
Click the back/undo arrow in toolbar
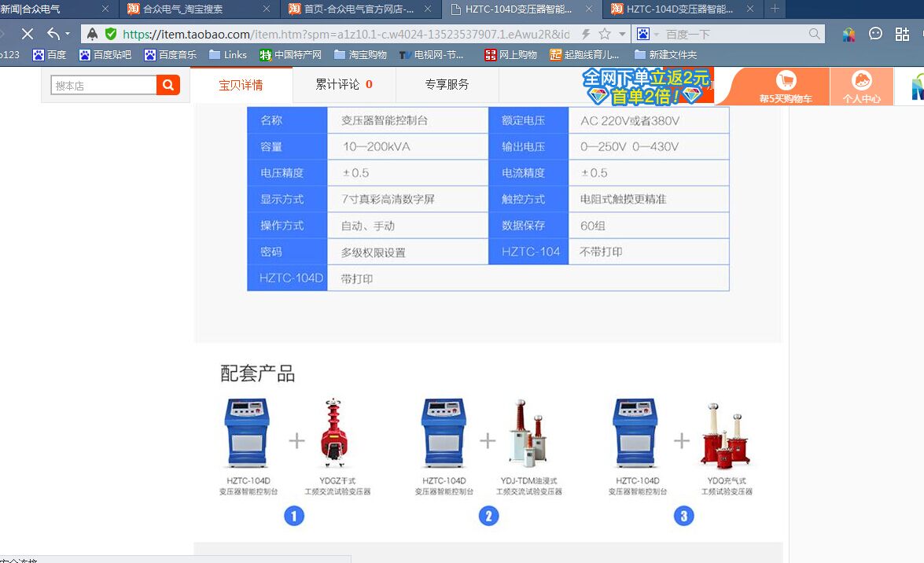coord(53,34)
